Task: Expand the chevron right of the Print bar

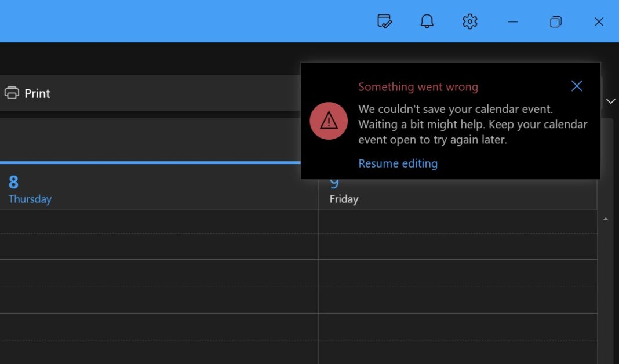Action: coord(611,101)
